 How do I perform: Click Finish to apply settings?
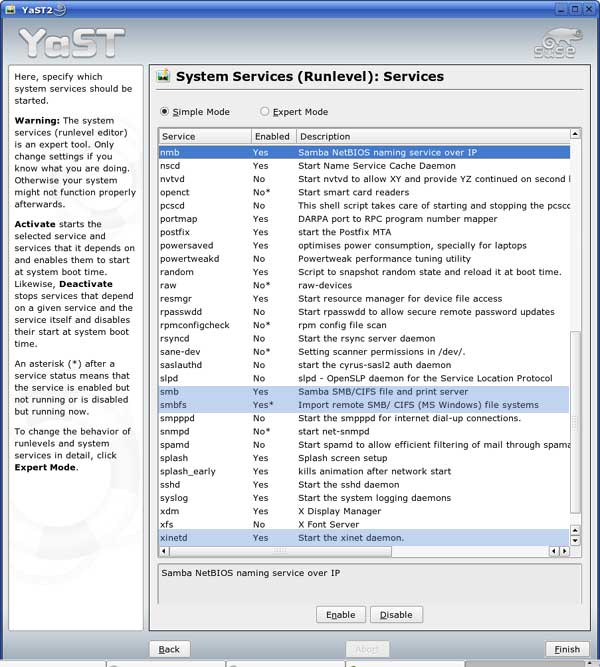coord(567,649)
